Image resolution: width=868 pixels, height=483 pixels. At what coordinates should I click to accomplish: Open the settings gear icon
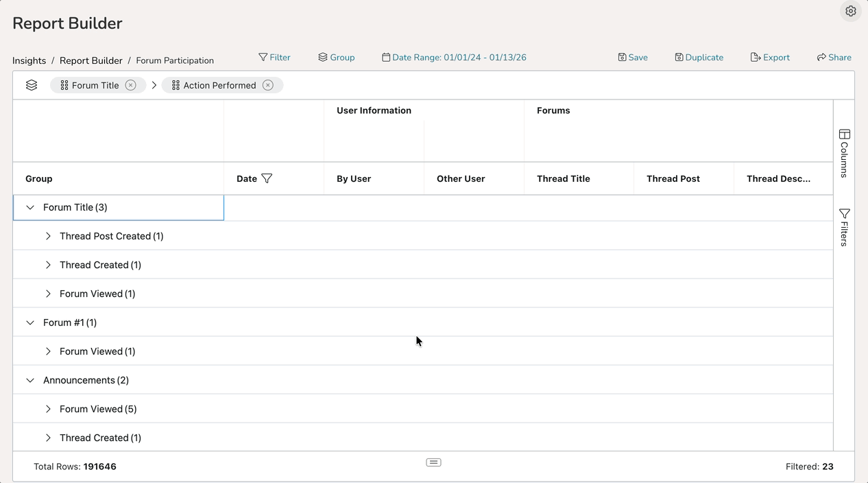850,11
